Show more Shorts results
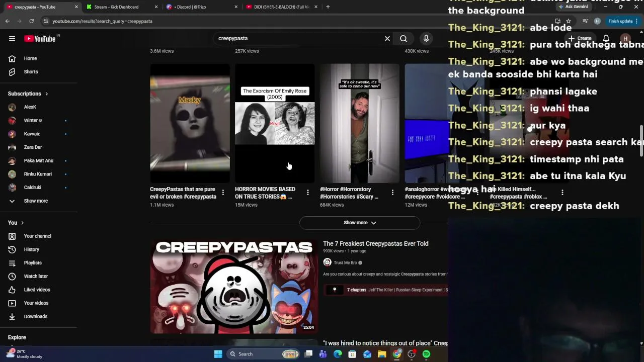 click(x=360, y=223)
